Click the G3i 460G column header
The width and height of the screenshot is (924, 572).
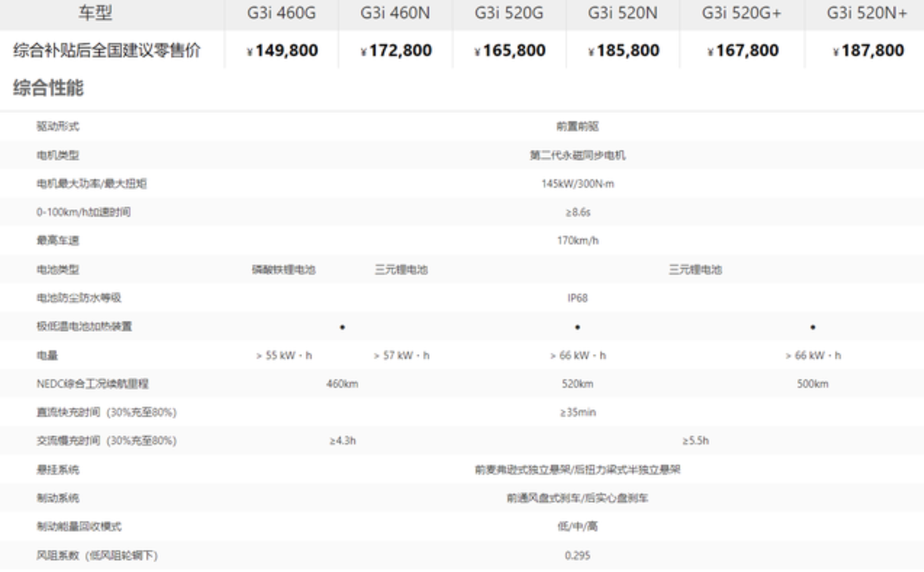[x=281, y=13]
